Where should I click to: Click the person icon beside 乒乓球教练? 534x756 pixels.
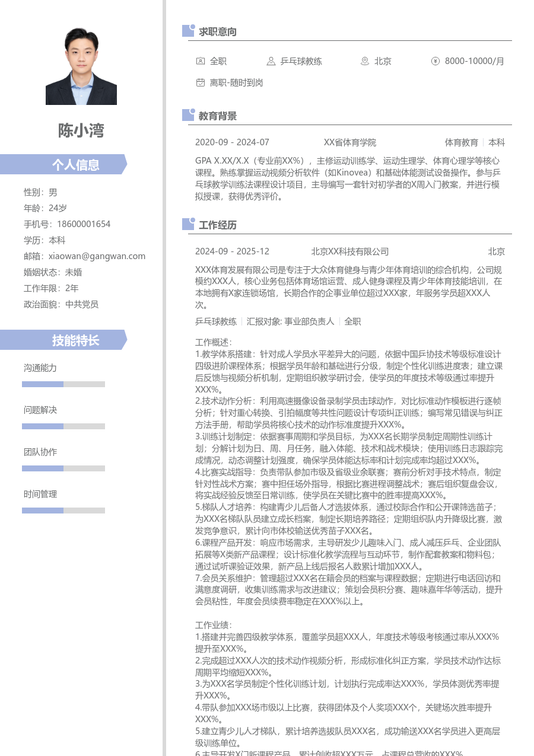[x=271, y=61]
